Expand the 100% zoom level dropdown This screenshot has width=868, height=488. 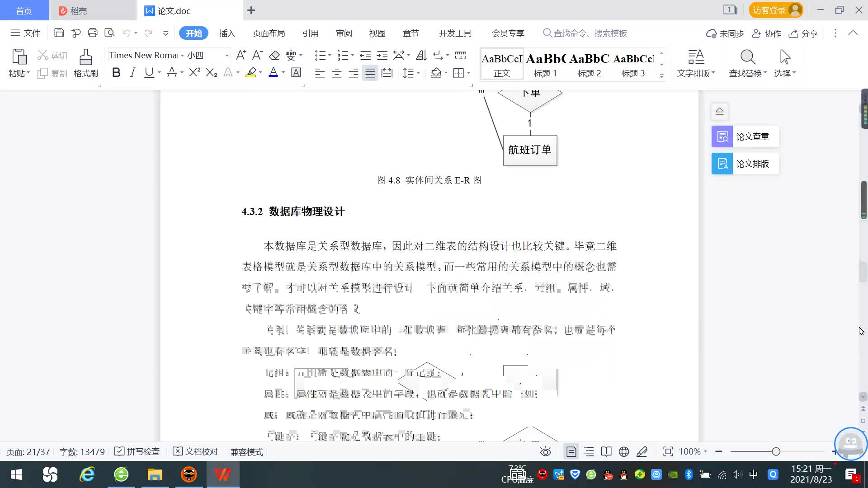705,452
